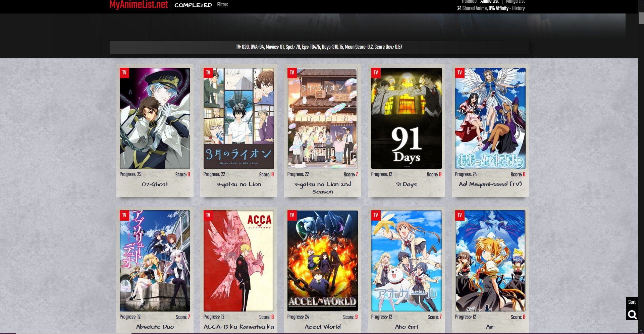Expand the Filters menu
The width and height of the screenshot is (644, 334).
click(x=222, y=5)
